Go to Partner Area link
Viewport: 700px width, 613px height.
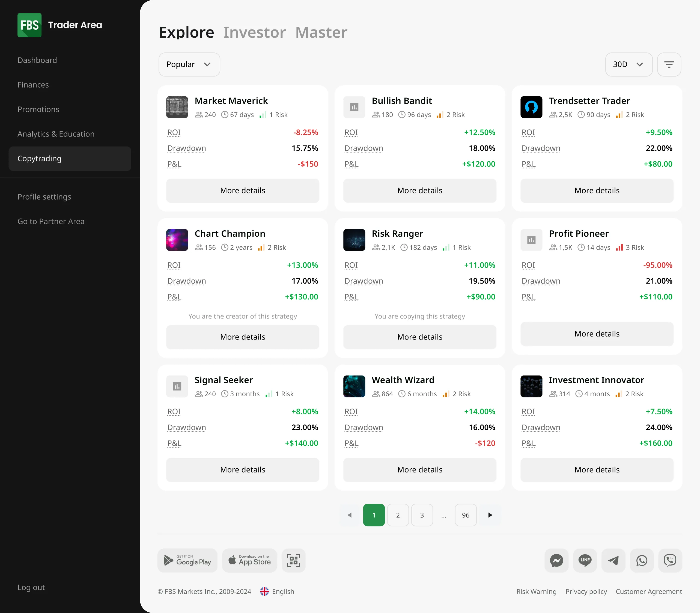point(51,221)
